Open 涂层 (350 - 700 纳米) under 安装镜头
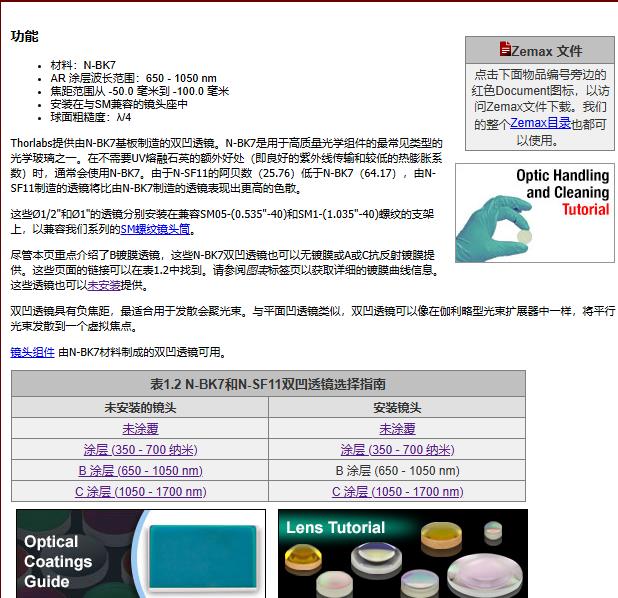The height and width of the screenshot is (598, 618). coord(397,449)
